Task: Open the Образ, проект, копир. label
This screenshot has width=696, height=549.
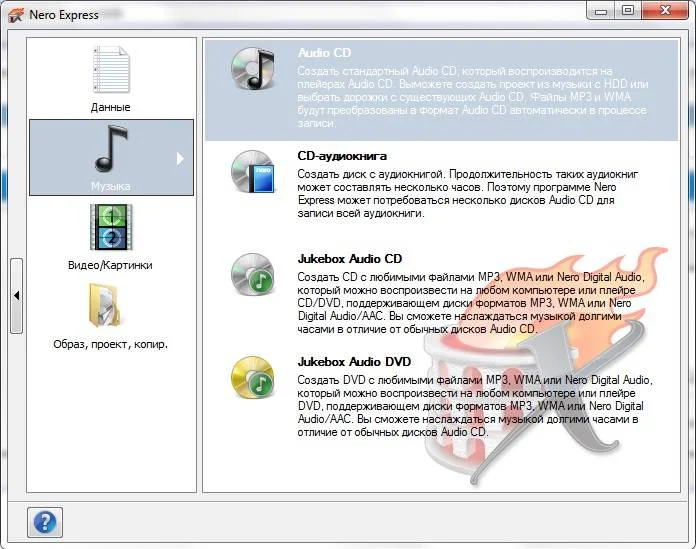Action: coord(111,344)
